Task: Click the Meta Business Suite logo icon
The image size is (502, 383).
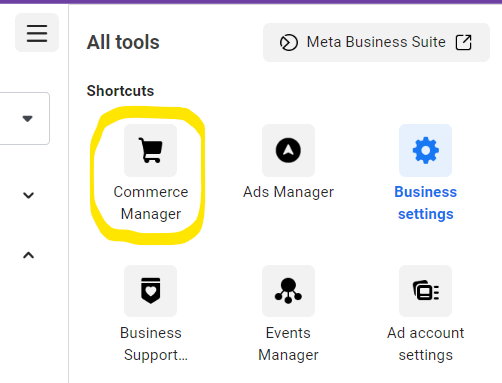Action: (289, 43)
